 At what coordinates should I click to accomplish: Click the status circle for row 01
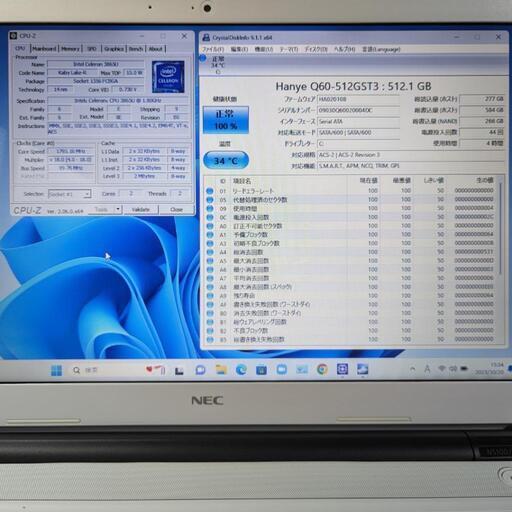tap(210, 191)
